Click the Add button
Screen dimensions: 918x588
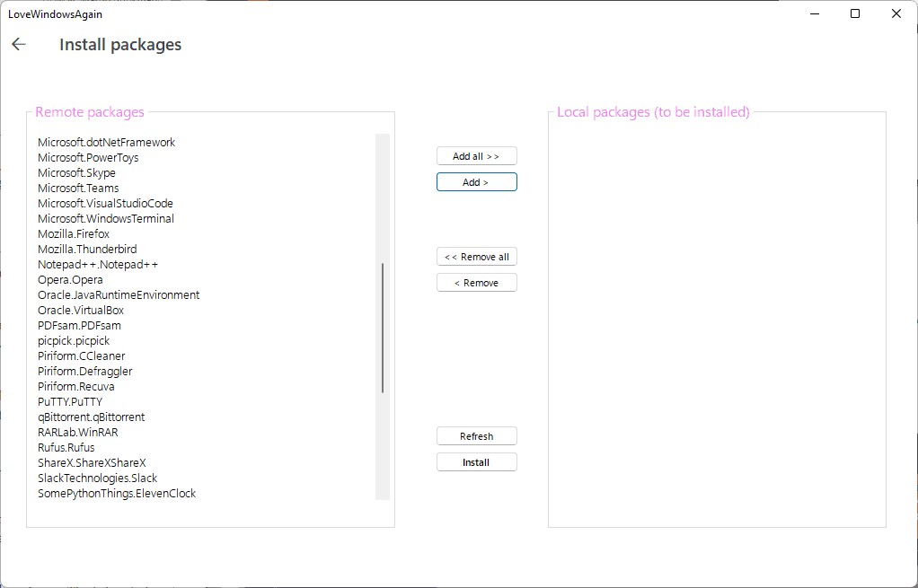coord(476,181)
